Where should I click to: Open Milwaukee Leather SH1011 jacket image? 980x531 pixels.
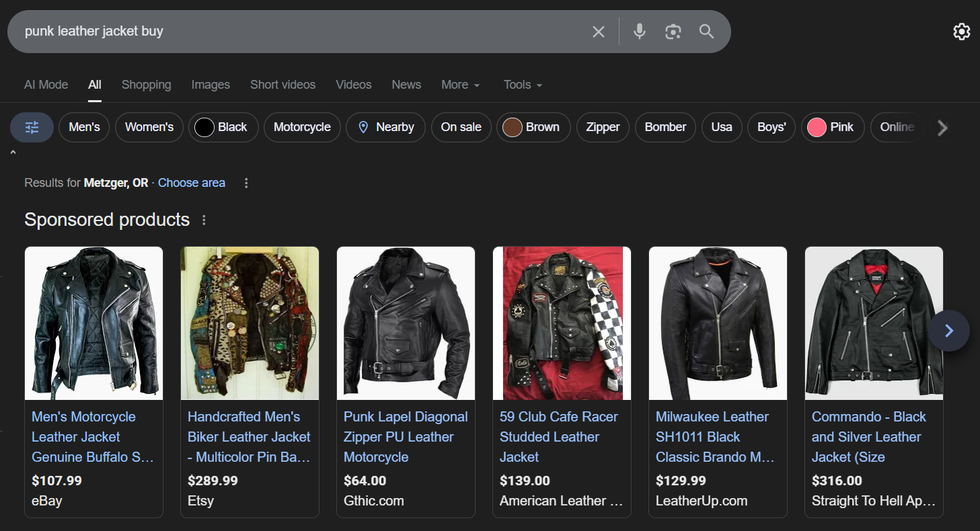718,323
